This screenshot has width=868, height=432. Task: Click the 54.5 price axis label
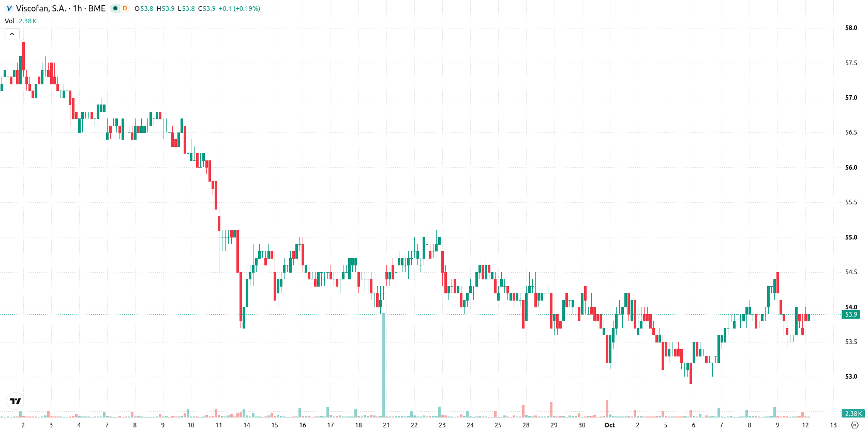click(x=851, y=272)
